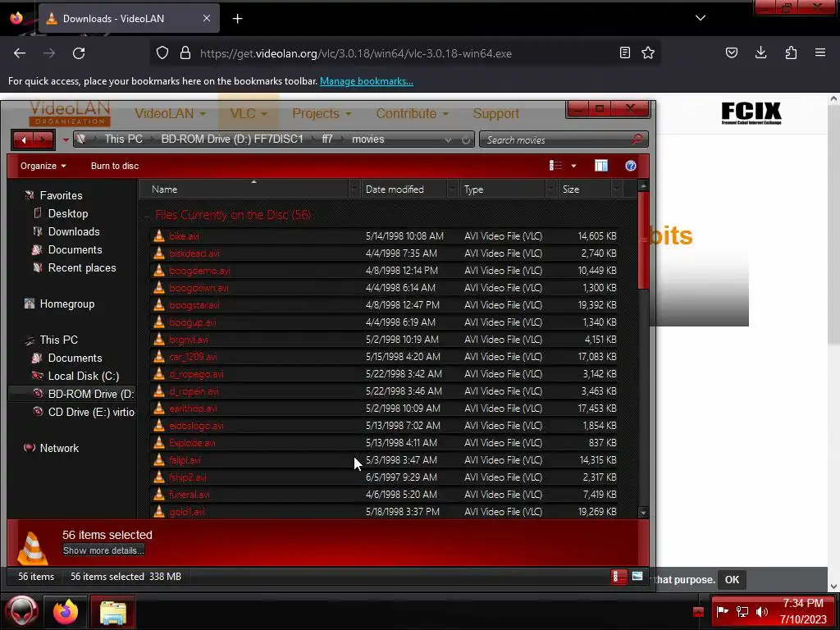
Task: Click File Explorer taskbar icon
Action: tap(112, 612)
